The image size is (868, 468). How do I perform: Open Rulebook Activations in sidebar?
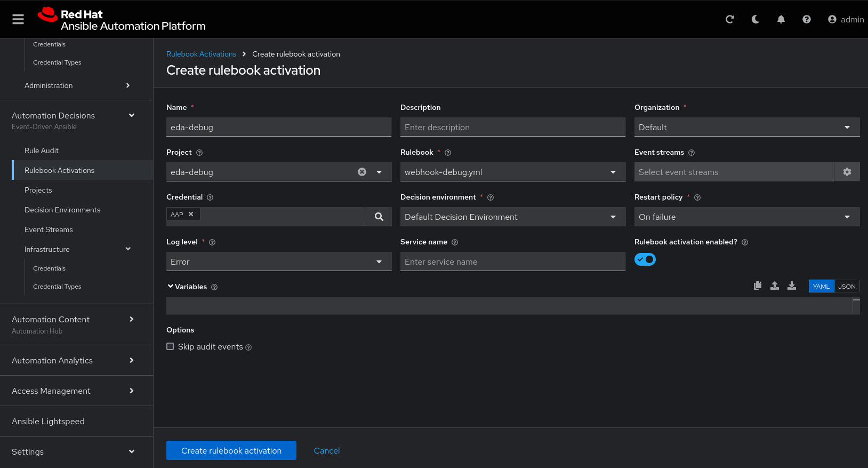(x=83, y=170)
